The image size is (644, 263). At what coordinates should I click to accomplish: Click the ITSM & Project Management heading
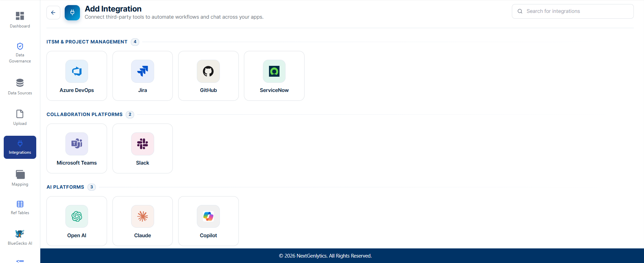pyautogui.click(x=87, y=42)
